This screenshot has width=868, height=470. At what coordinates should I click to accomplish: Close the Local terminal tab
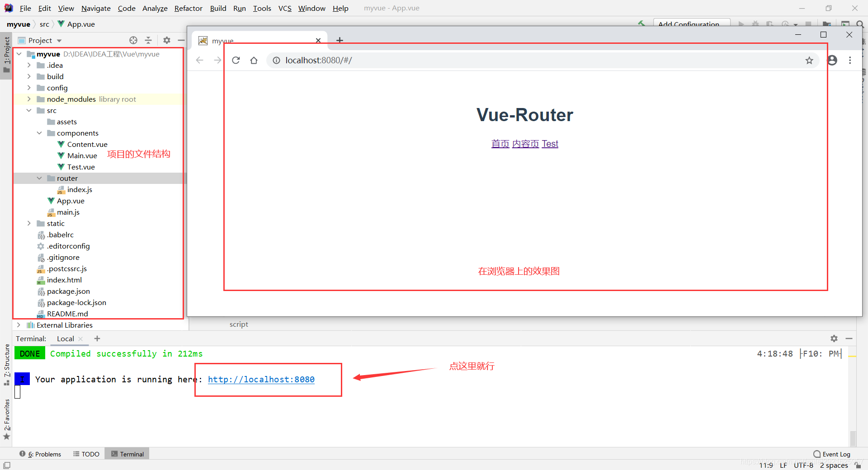pyautogui.click(x=80, y=339)
